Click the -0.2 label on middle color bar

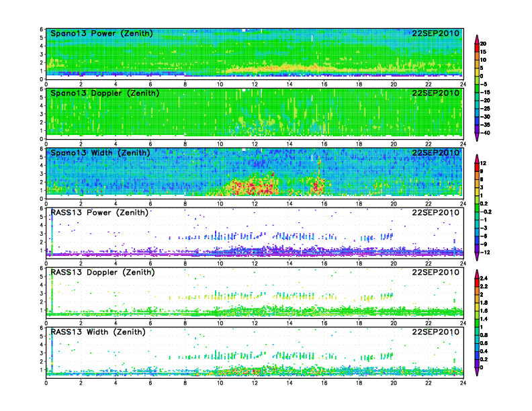click(486, 212)
